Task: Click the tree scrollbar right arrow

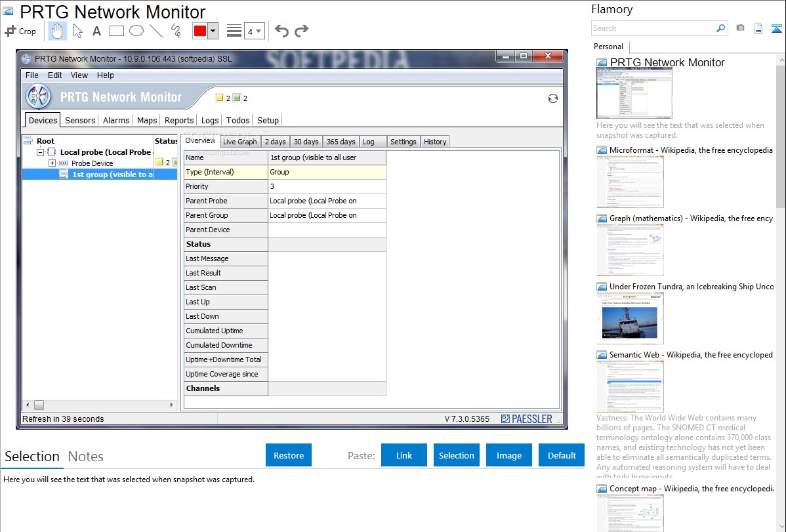Action: click(171, 405)
